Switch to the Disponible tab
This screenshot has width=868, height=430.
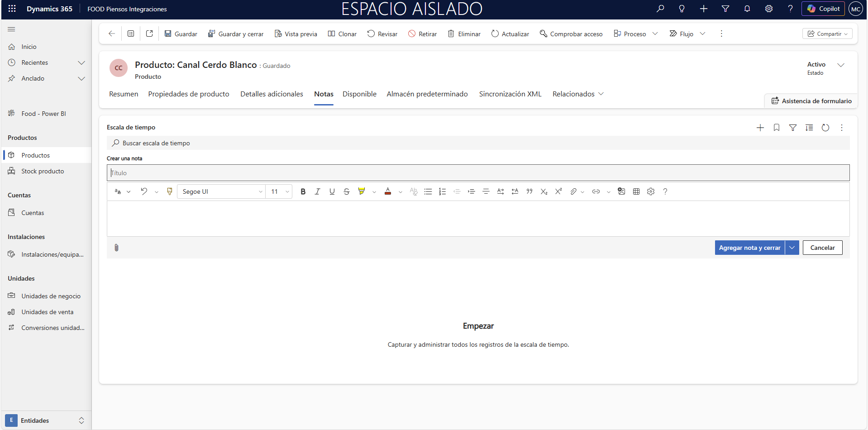[359, 94]
